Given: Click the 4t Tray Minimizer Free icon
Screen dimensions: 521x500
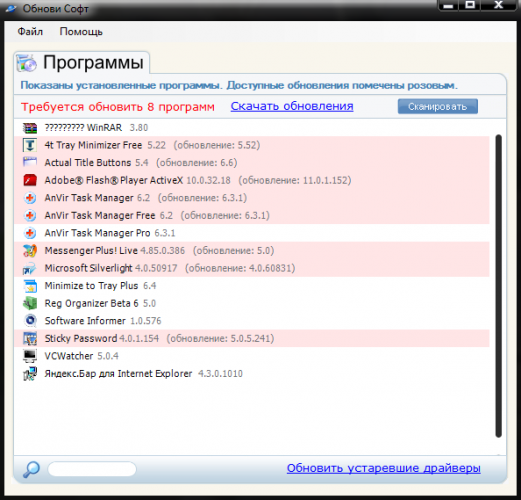Looking at the screenshot, I should click(30, 145).
